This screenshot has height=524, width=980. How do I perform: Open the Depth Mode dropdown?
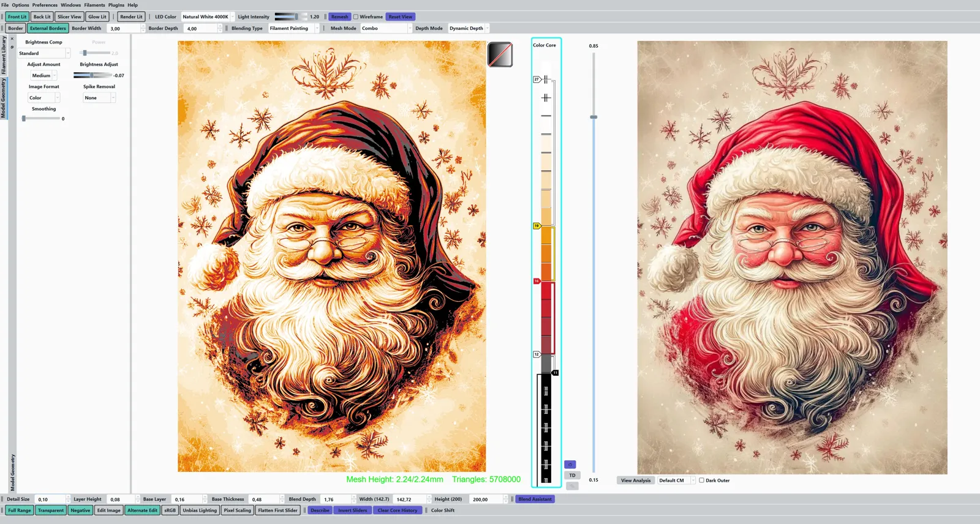coord(469,28)
